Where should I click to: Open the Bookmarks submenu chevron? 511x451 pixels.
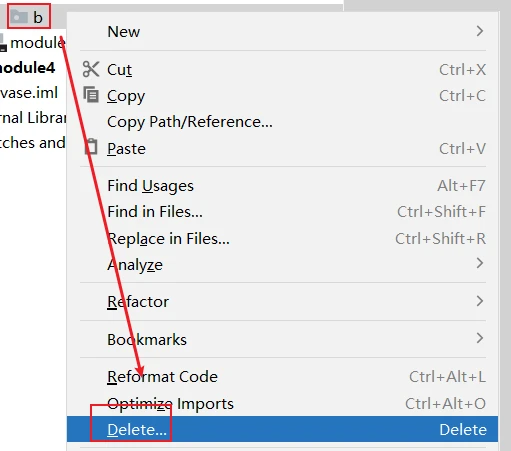[480, 338]
